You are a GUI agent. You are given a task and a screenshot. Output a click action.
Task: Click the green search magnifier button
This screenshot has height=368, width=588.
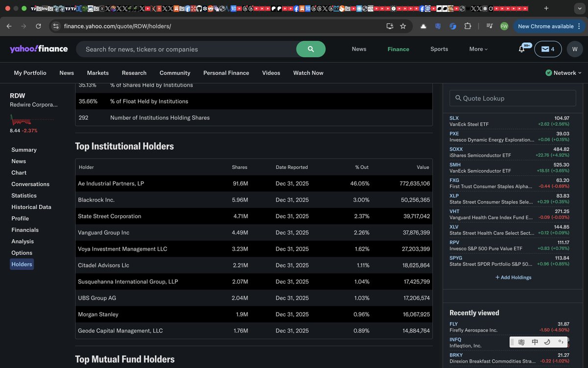pyautogui.click(x=311, y=49)
